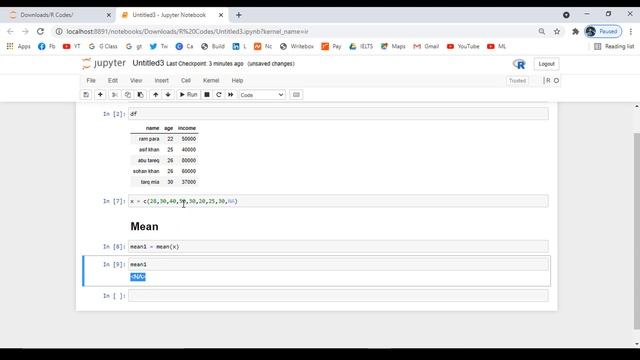640x360 pixels.
Task: Click the empty bottom code cell
Action: (x=338, y=296)
